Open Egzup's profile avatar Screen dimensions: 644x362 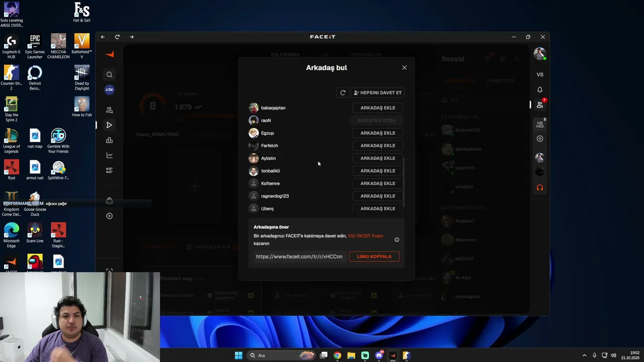254,133
